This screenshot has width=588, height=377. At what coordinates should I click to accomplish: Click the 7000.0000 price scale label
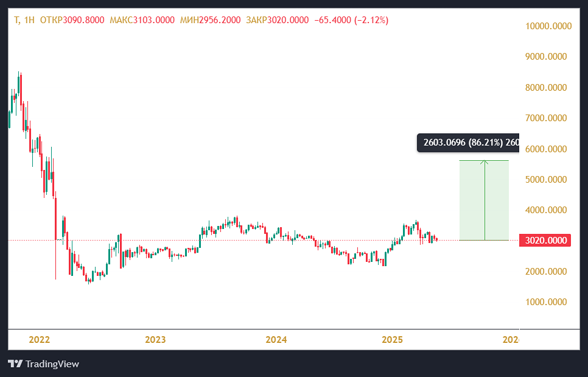(547, 118)
